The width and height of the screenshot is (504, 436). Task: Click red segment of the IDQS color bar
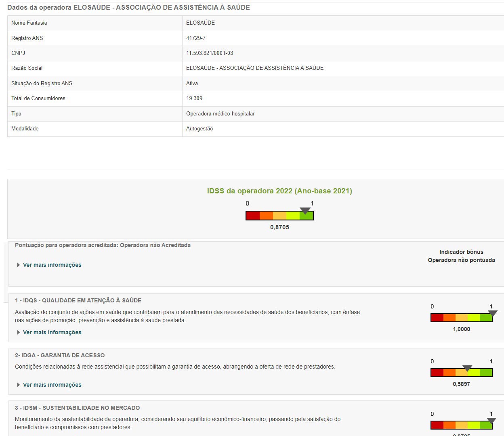[437, 318]
